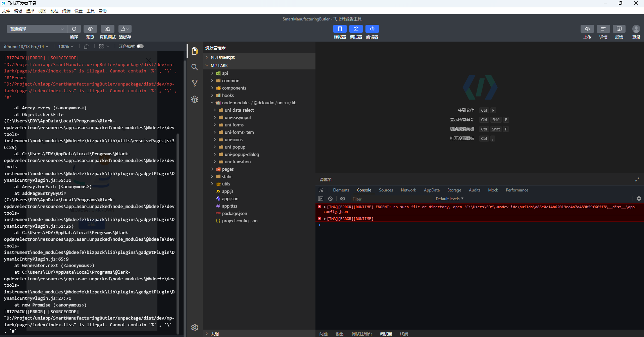This screenshot has height=337, width=644.
Task: Open iPhone 13/13 Pro/14 device dropdown
Action: pos(26,46)
